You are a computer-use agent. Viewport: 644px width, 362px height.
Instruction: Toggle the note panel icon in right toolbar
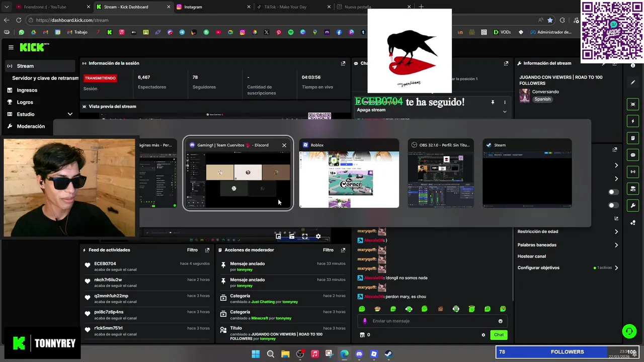point(633,138)
